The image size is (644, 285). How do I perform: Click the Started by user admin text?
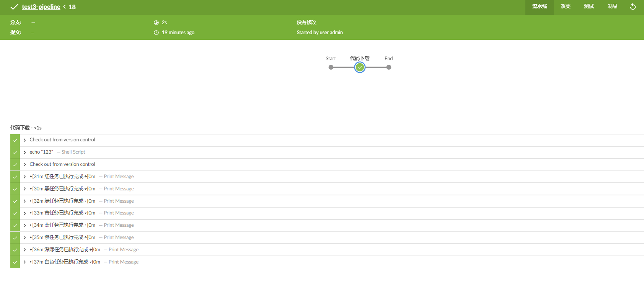tap(320, 33)
